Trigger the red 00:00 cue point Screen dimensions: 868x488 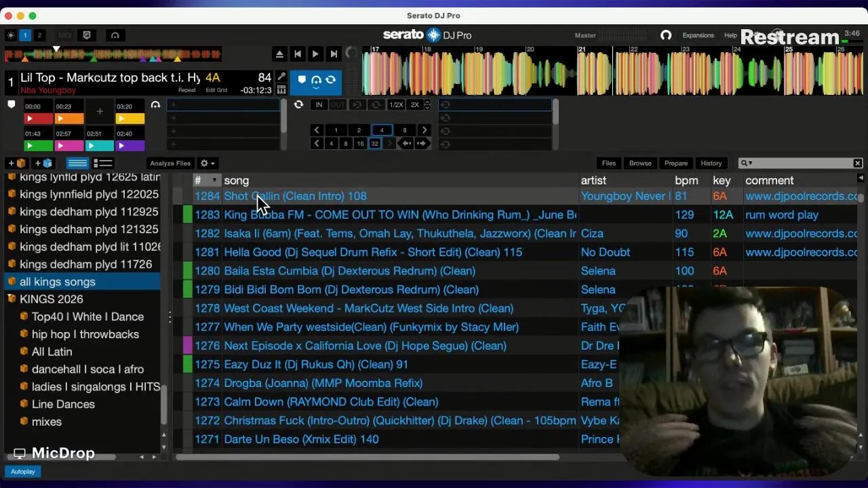[39, 119]
